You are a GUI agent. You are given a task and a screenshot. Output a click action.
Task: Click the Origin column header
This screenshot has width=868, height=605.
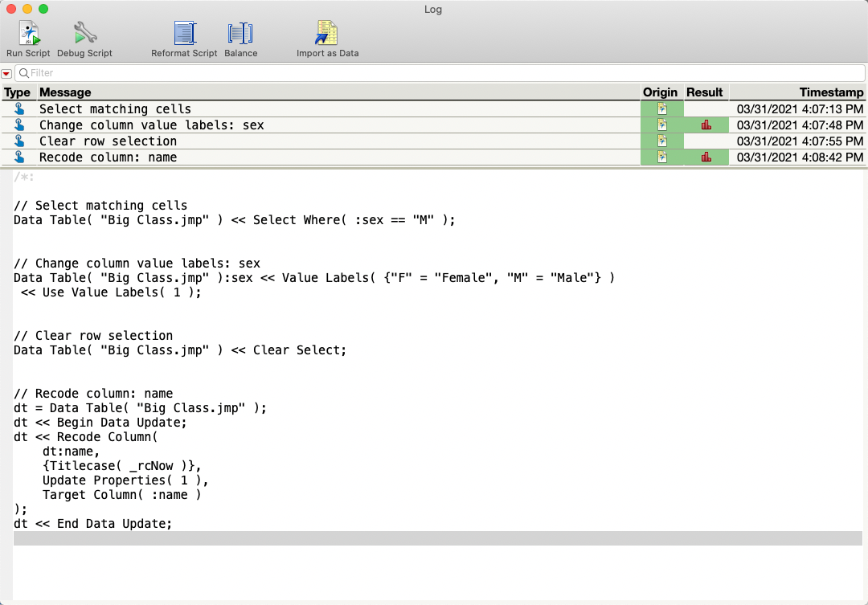click(661, 92)
